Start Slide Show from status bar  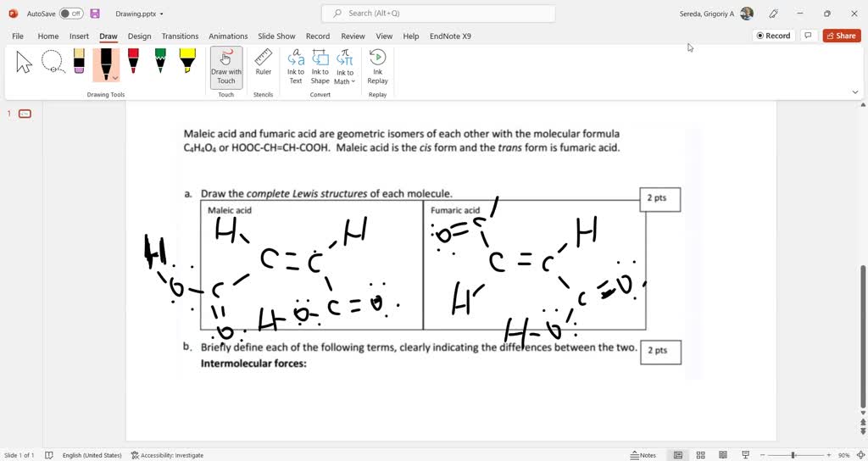746,455
